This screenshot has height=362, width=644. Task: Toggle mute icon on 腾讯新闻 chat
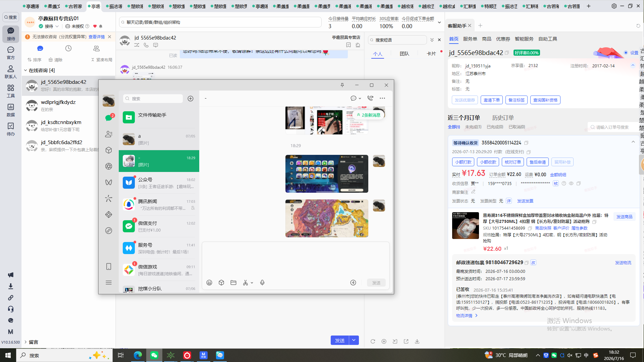[x=193, y=208]
